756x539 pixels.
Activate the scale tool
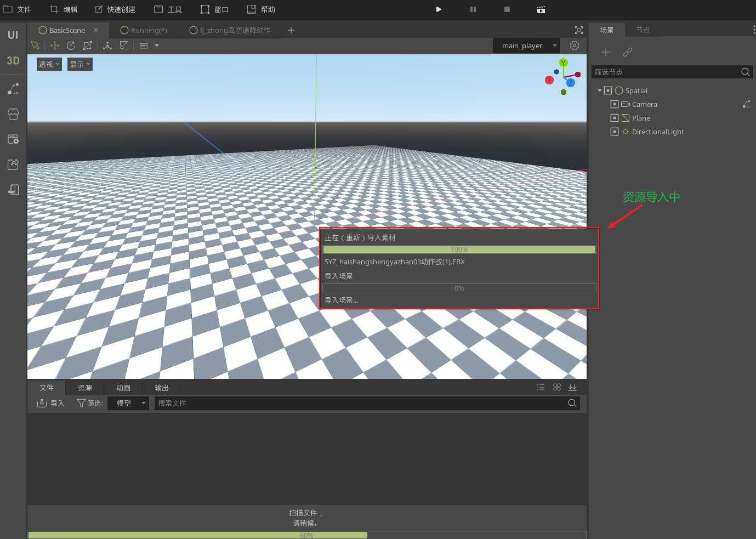[88, 46]
